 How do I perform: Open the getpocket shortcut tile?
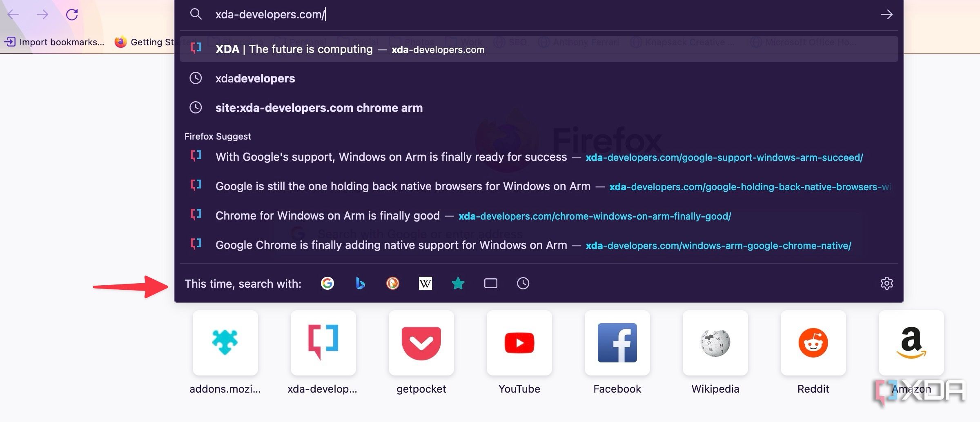tap(421, 343)
